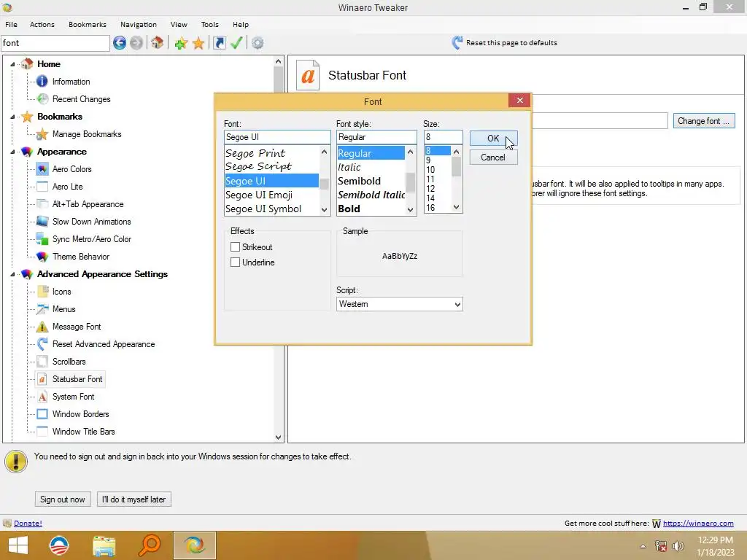The width and height of the screenshot is (747, 560).
Task: Click the orange magnifier taskbar icon
Action: (x=149, y=545)
